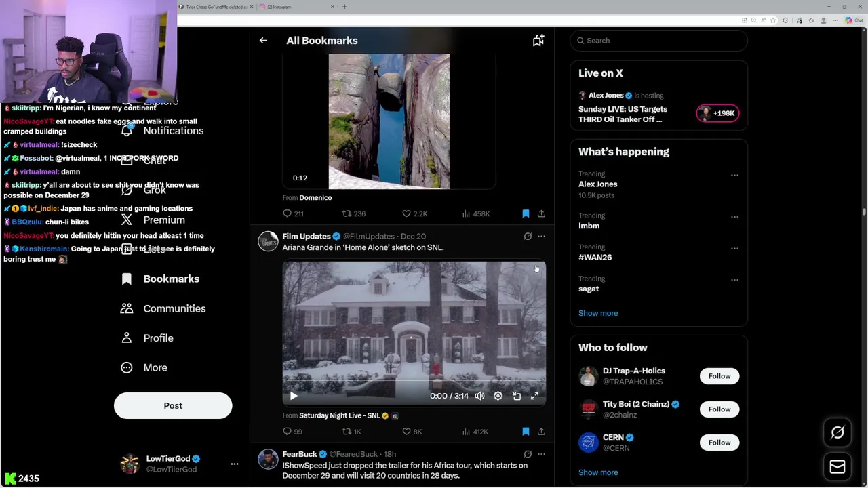Follow DJ Trap-A-Holics
Screen dimensions: 868x488
tap(719, 376)
